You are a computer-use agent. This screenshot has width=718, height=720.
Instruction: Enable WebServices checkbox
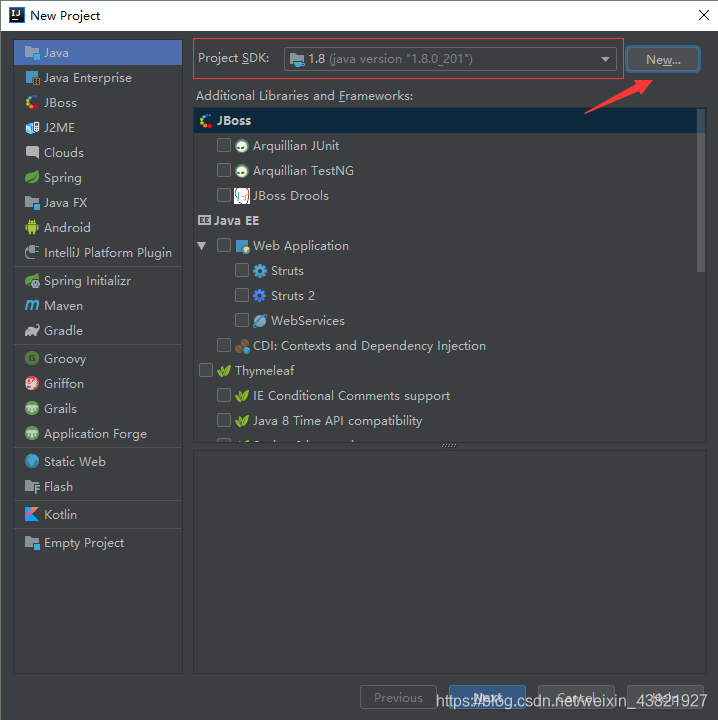tap(242, 320)
